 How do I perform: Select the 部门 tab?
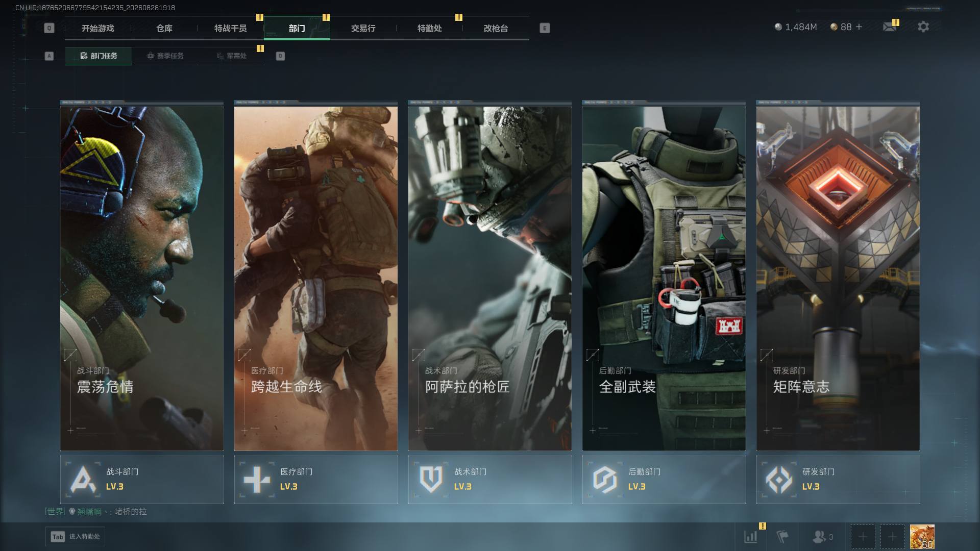click(x=297, y=29)
